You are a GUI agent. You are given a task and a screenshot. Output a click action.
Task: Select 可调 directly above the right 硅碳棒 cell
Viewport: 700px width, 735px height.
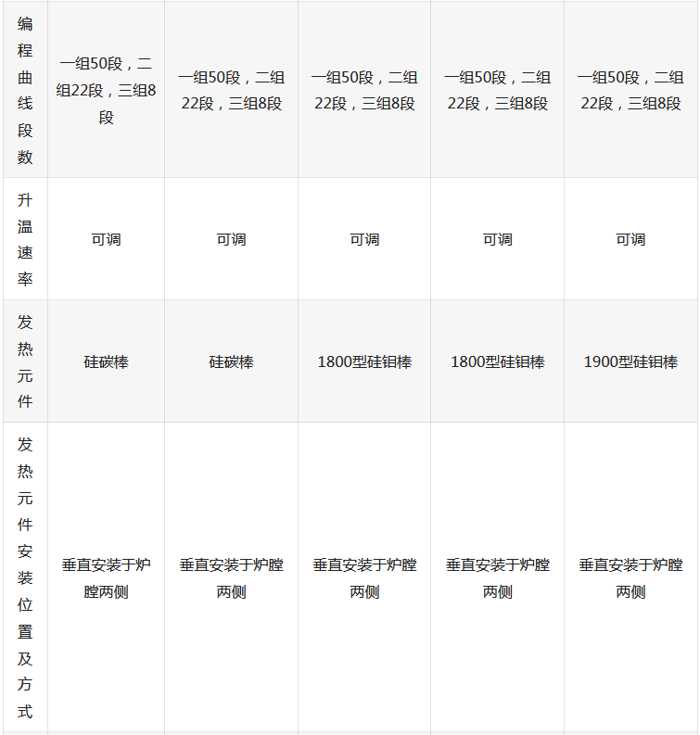pos(231,239)
